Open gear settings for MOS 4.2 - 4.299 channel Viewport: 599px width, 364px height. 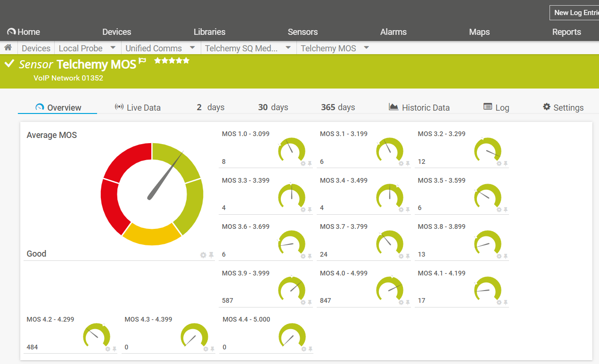click(108, 349)
